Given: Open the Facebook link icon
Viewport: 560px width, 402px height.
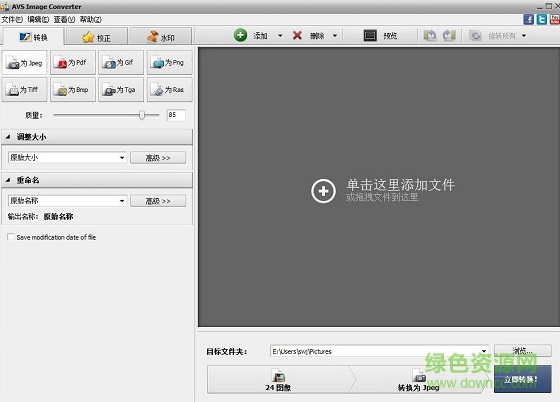Looking at the screenshot, I should click(529, 19).
